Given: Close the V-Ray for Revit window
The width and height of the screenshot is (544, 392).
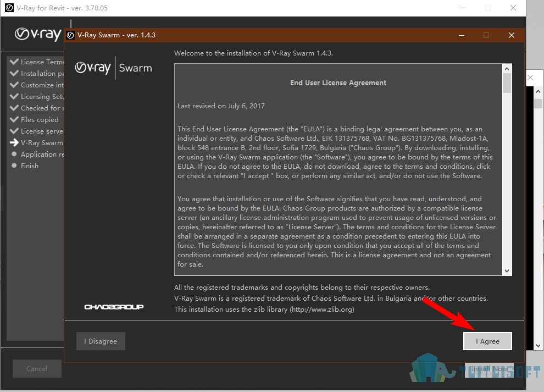Looking at the screenshot, I should pyautogui.click(x=513, y=8).
